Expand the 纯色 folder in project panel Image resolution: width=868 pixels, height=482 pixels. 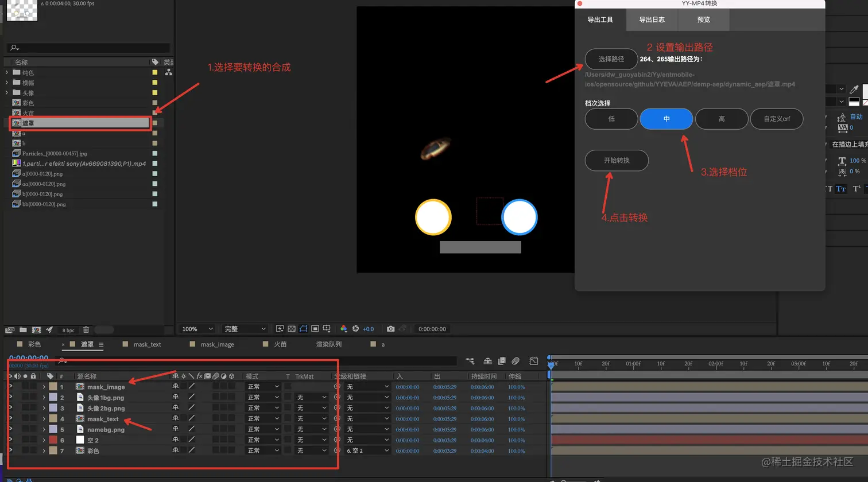[x=7, y=72]
